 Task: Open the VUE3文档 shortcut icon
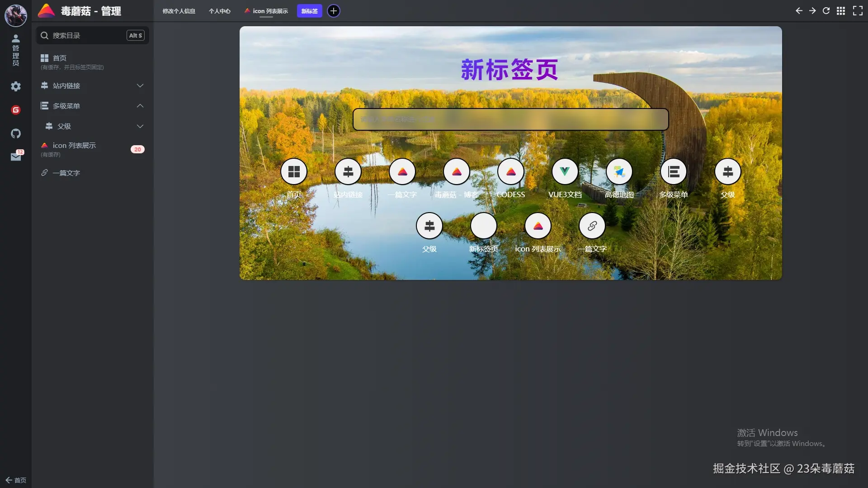pos(565,171)
